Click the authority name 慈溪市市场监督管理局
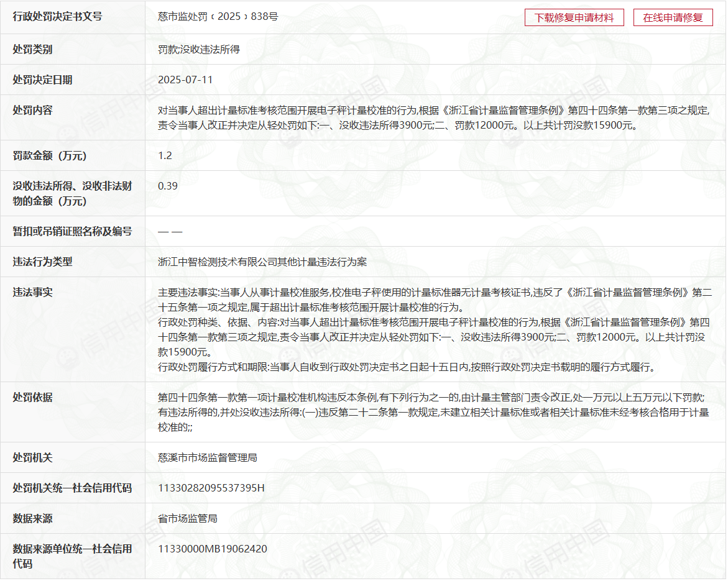This screenshot has width=728, height=581. (x=208, y=457)
